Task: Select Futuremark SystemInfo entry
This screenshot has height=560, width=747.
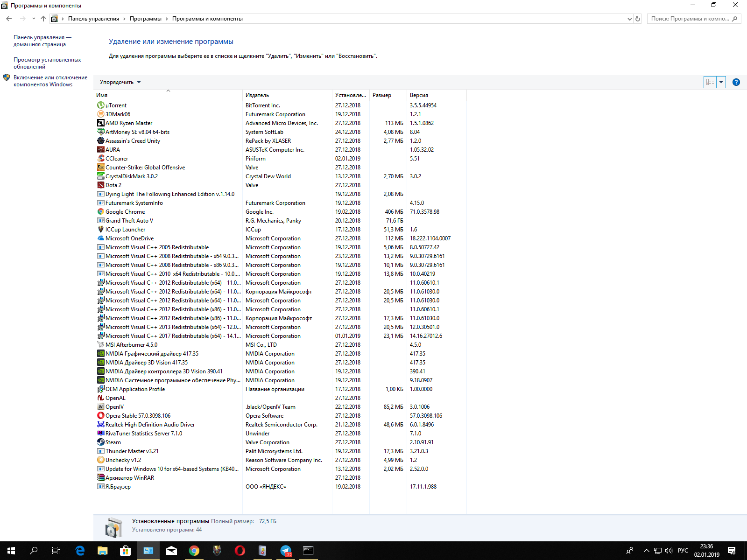Action: [281, 203]
